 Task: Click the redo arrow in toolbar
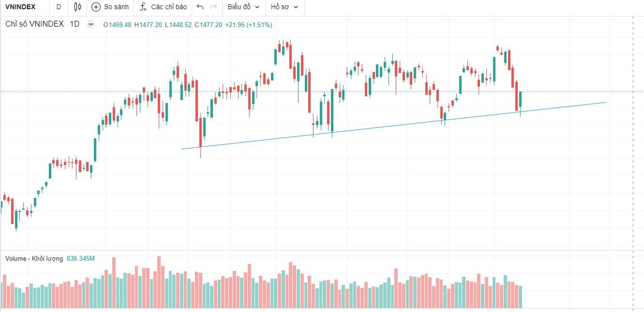click(214, 7)
